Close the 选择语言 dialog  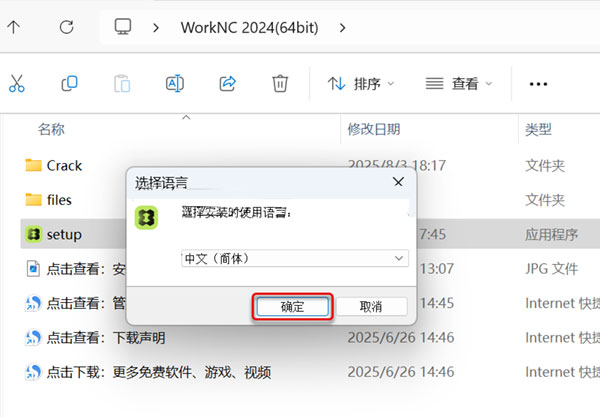click(x=398, y=182)
